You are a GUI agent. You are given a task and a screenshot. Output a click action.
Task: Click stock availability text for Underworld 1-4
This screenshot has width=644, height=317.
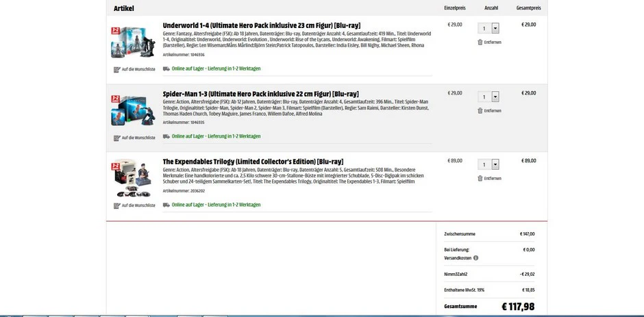216,68
